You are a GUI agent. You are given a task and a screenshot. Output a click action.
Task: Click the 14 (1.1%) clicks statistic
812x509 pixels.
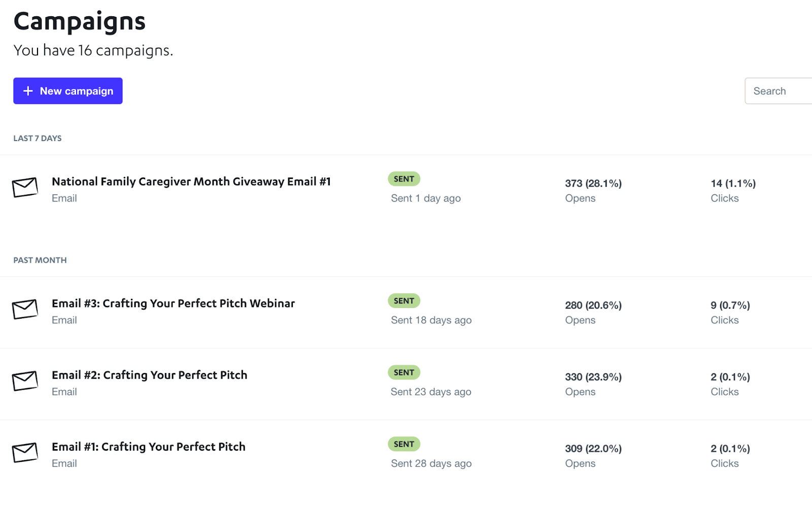click(x=733, y=183)
